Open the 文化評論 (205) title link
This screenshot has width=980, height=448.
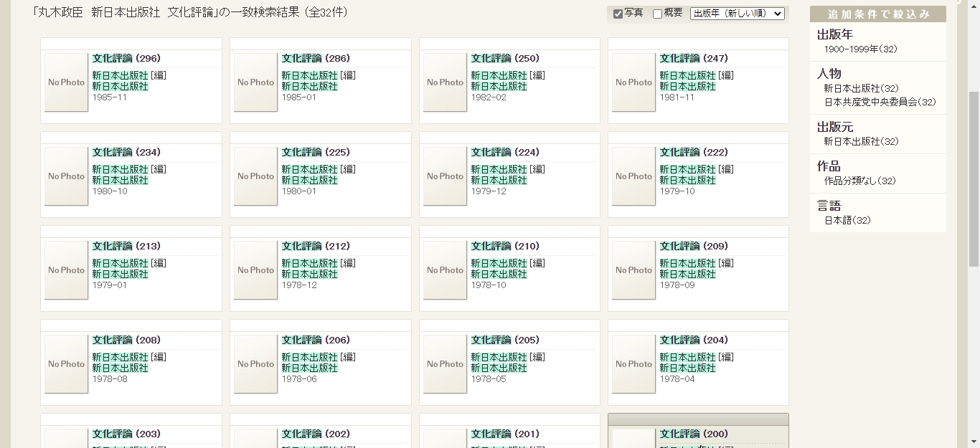(505, 340)
